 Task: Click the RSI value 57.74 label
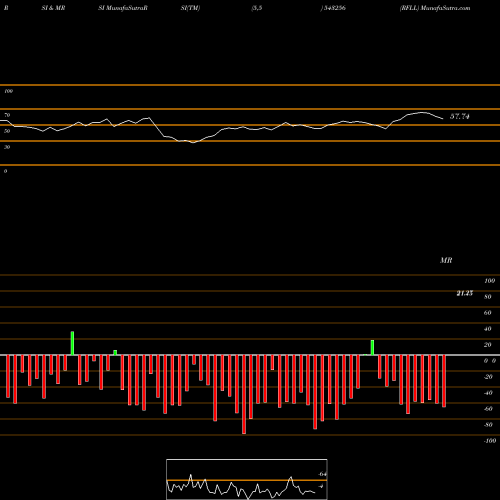[x=460, y=116]
